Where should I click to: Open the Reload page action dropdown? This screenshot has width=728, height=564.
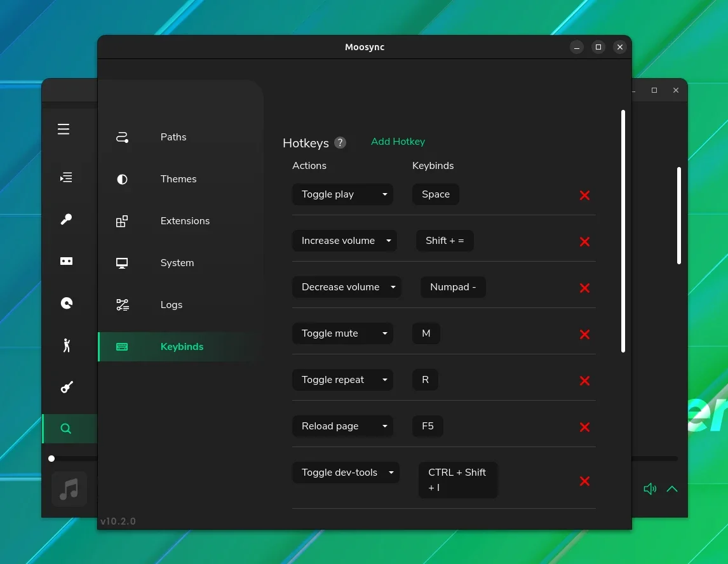(x=342, y=426)
